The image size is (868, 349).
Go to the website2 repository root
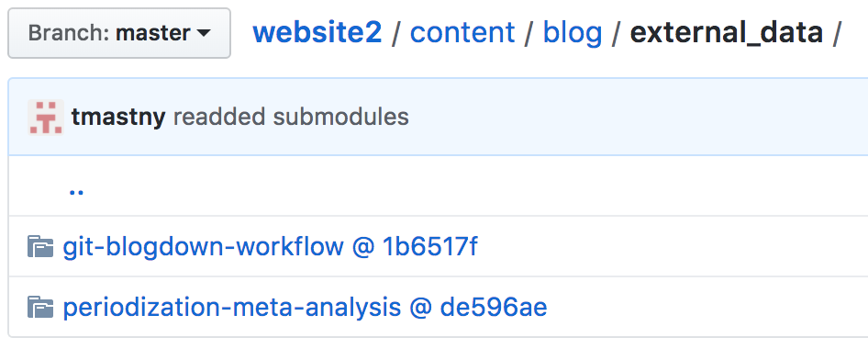[317, 33]
